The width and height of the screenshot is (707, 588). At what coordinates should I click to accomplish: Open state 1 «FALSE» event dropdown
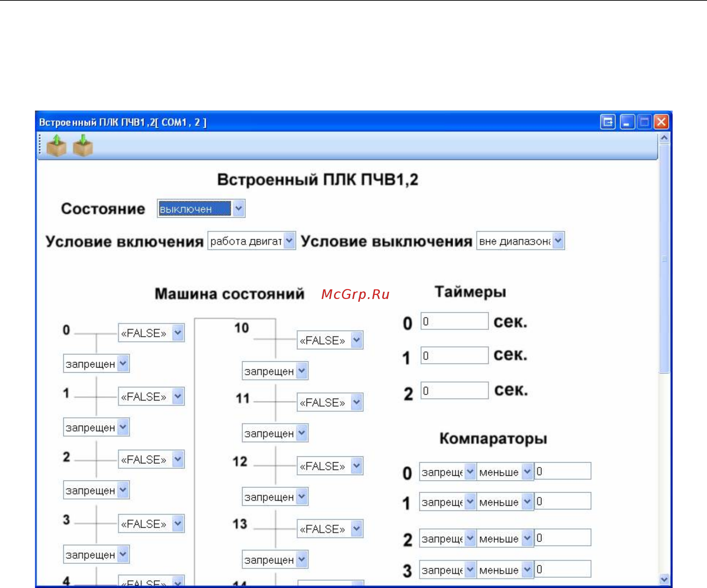[151, 396]
